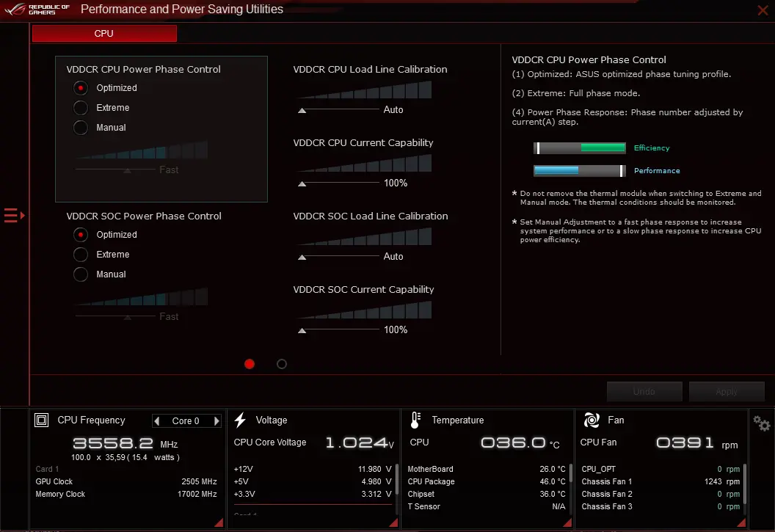
Task: Adjust VDDCR CPU Current Capability slider
Action: pyautogui.click(x=302, y=183)
